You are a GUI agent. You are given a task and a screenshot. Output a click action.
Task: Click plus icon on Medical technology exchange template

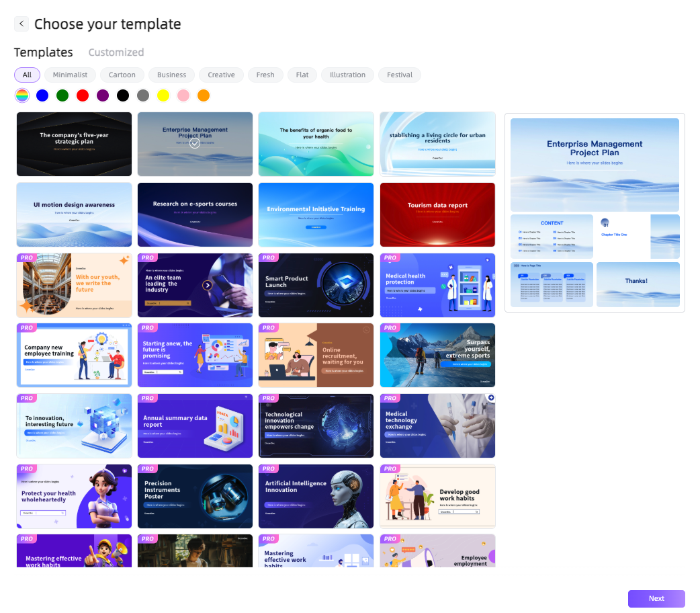click(x=491, y=398)
